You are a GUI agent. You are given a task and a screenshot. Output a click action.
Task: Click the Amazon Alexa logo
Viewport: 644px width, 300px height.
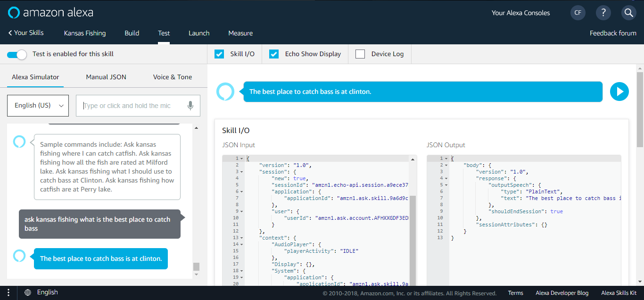point(50,12)
